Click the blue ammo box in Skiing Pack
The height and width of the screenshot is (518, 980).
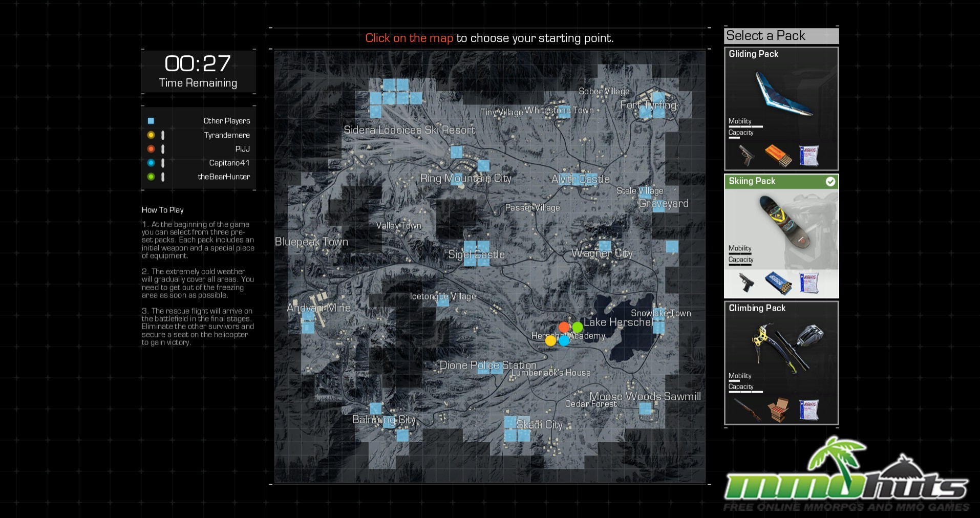(x=777, y=283)
